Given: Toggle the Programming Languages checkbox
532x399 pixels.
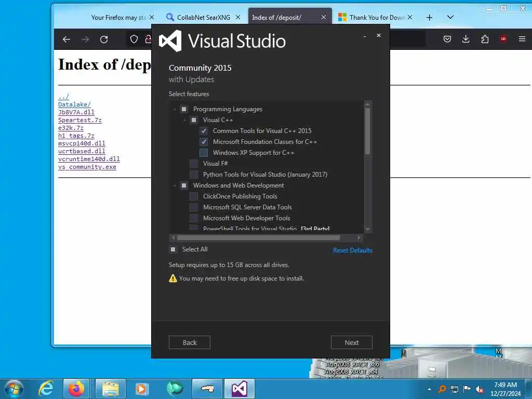Looking at the screenshot, I should pyautogui.click(x=184, y=109).
